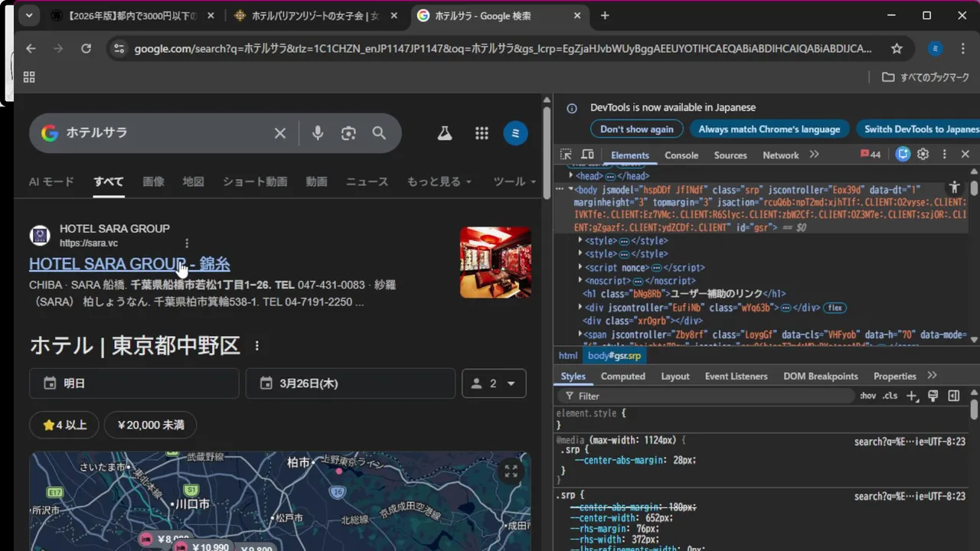
Task: Expand the script nonce node
Action: click(x=580, y=268)
